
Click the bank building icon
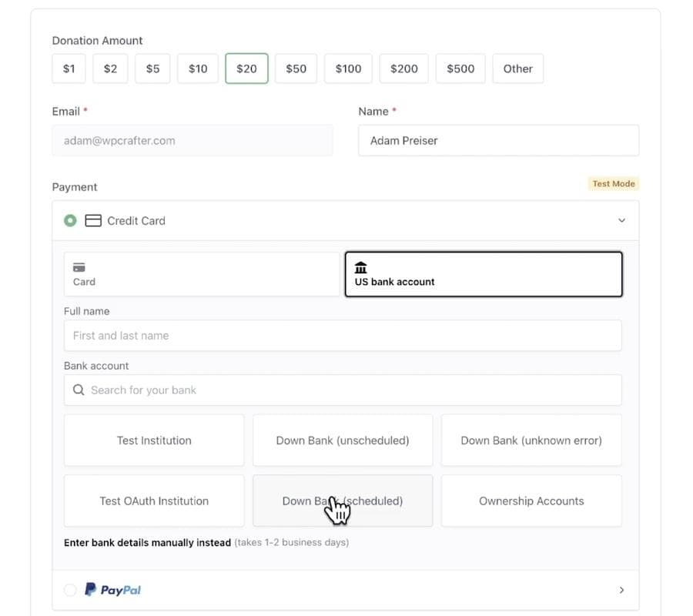click(x=360, y=267)
